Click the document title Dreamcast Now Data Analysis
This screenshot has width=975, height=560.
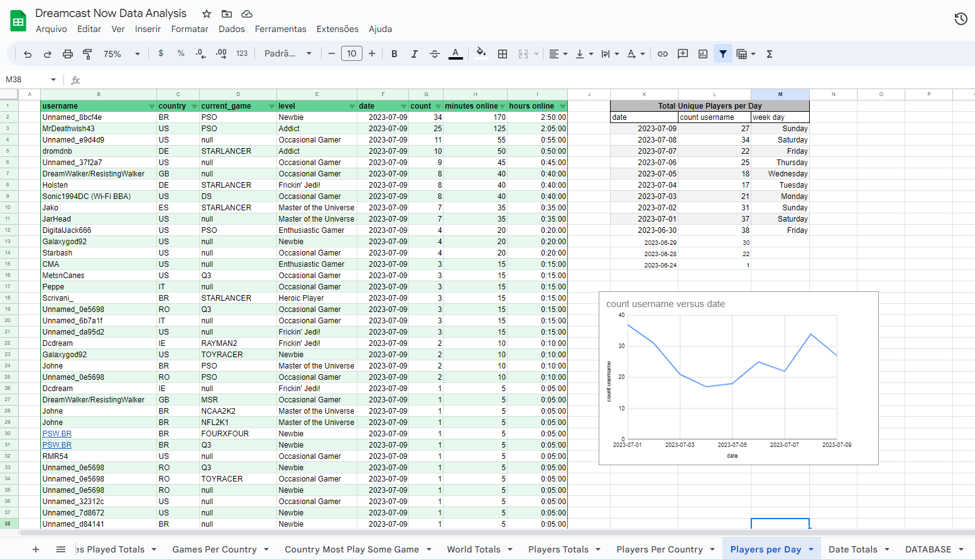[x=111, y=13]
